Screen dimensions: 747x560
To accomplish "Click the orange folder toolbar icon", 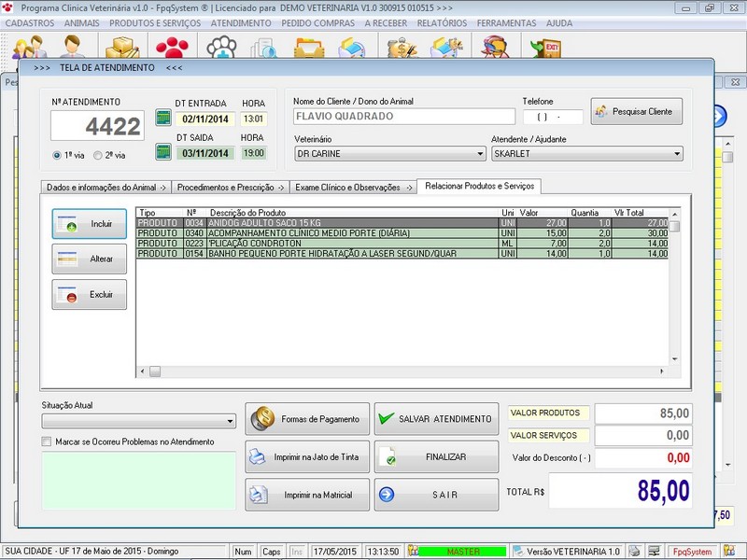I will (308, 48).
